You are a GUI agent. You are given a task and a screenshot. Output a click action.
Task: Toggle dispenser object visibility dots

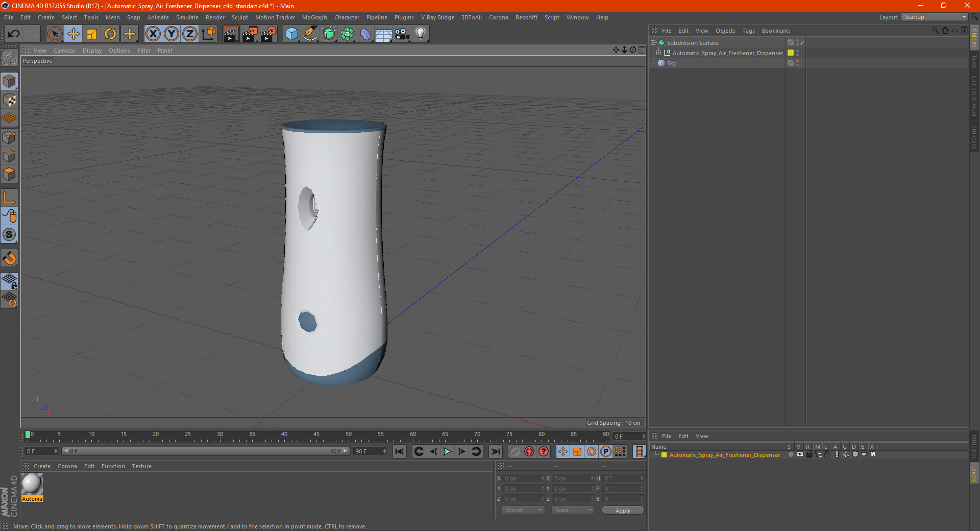click(x=797, y=53)
